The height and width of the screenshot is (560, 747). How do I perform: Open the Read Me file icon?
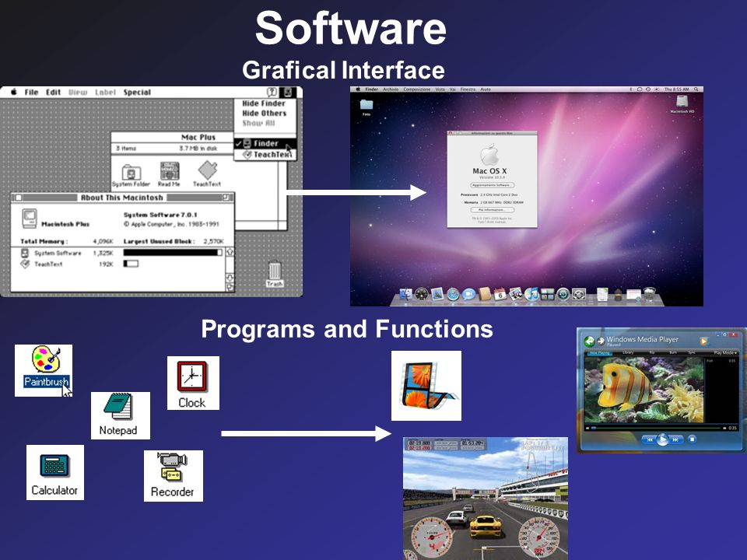click(169, 174)
